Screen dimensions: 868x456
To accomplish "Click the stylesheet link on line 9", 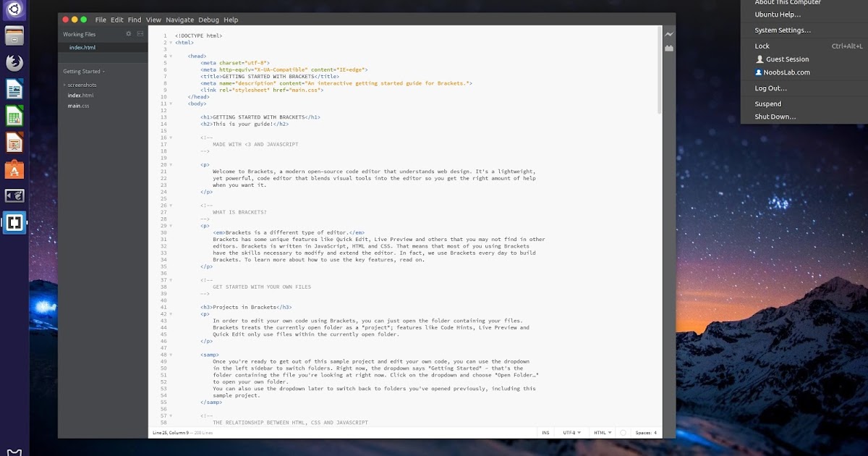I will pos(262,90).
